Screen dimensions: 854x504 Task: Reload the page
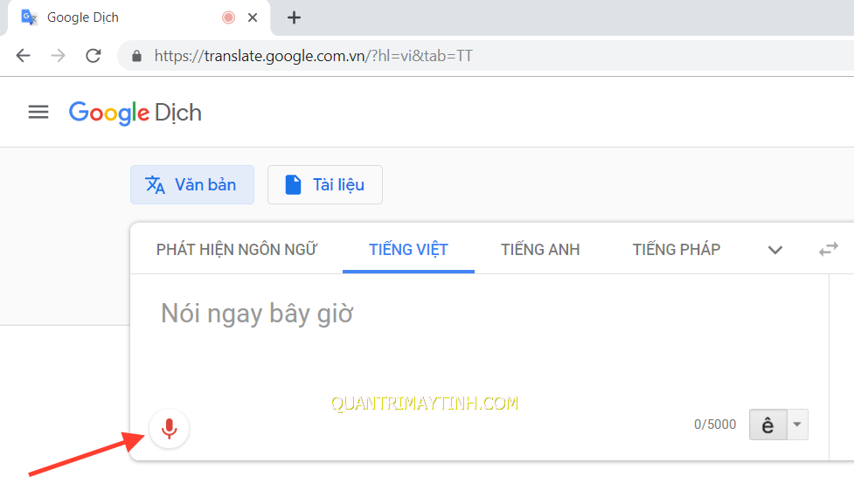[94, 56]
